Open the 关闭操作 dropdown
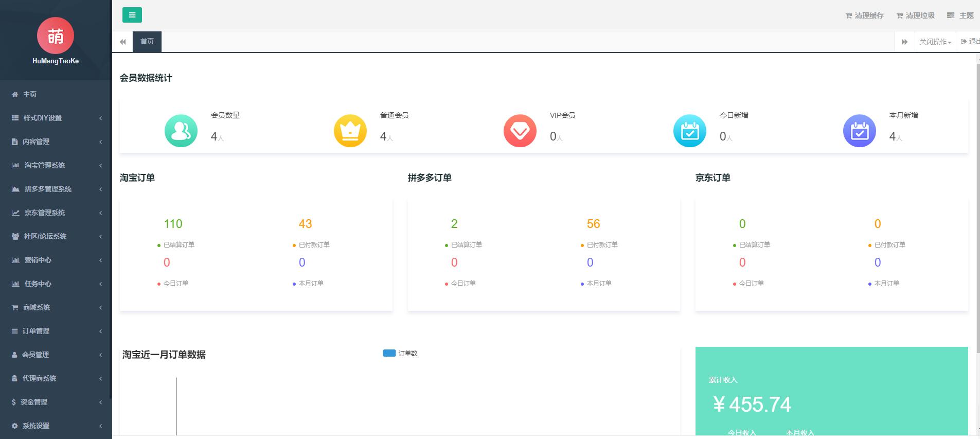Screen dimensions: 980x439 935,42
